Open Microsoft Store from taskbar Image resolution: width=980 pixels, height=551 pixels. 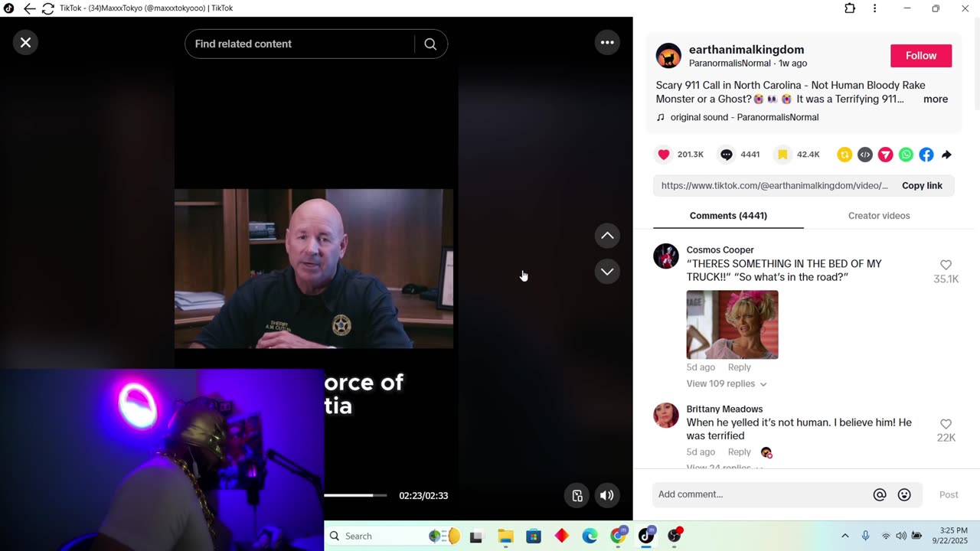pos(534,536)
